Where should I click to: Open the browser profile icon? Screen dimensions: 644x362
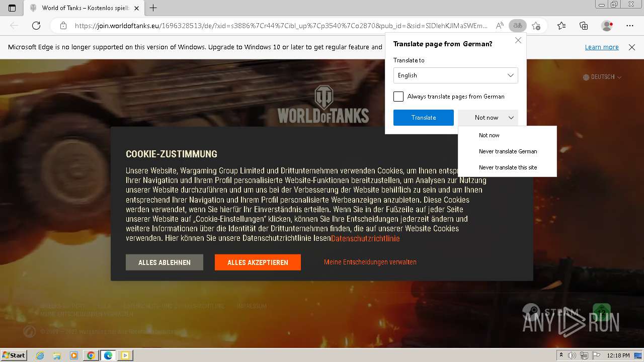(607, 26)
